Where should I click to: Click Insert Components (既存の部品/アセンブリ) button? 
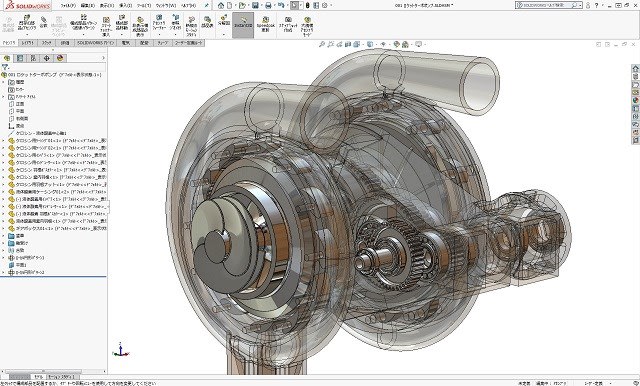coord(27,23)
